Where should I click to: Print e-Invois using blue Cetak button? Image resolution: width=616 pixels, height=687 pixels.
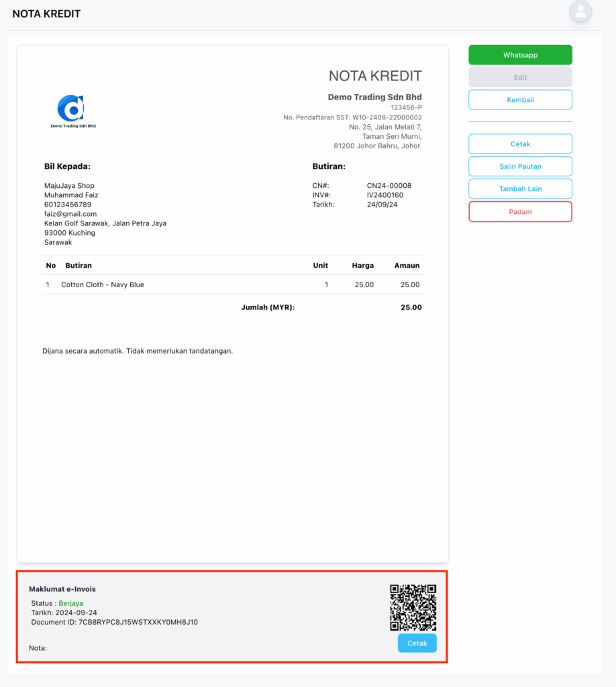tap(417, 643)
